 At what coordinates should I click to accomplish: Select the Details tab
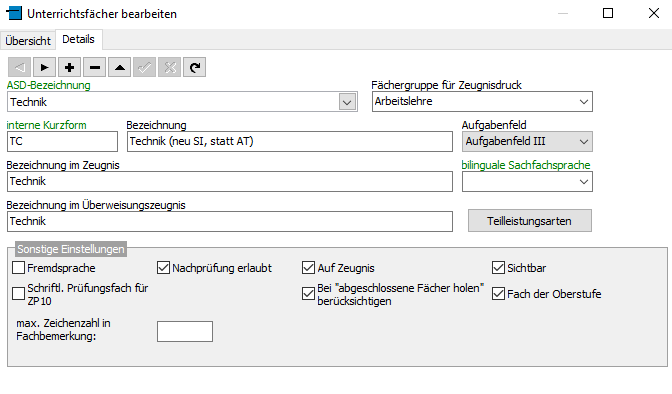click(78, 39)
